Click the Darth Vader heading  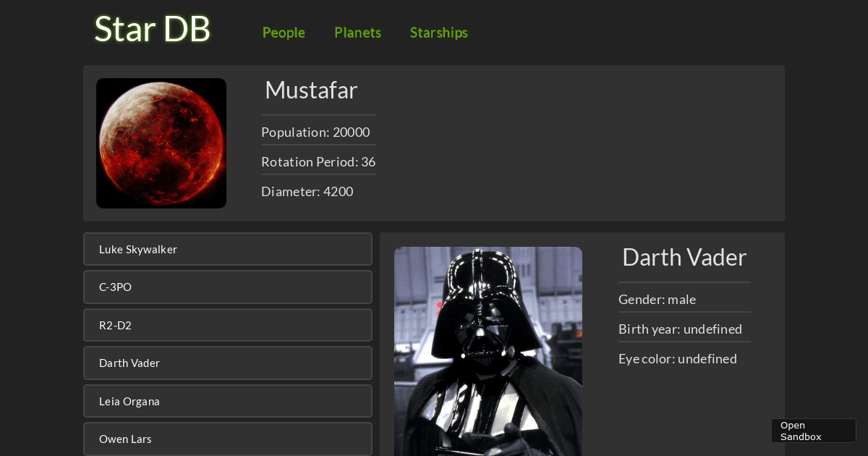[x=684, y=257]
